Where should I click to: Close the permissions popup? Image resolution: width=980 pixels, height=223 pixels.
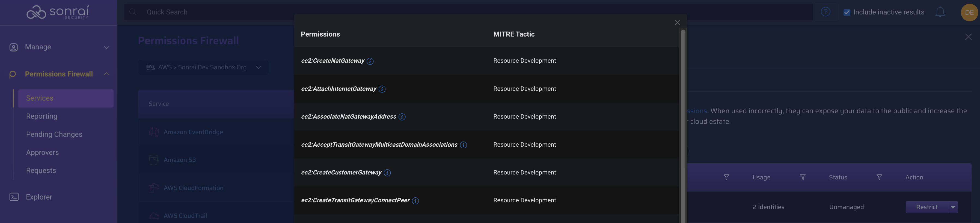point(677,23)
